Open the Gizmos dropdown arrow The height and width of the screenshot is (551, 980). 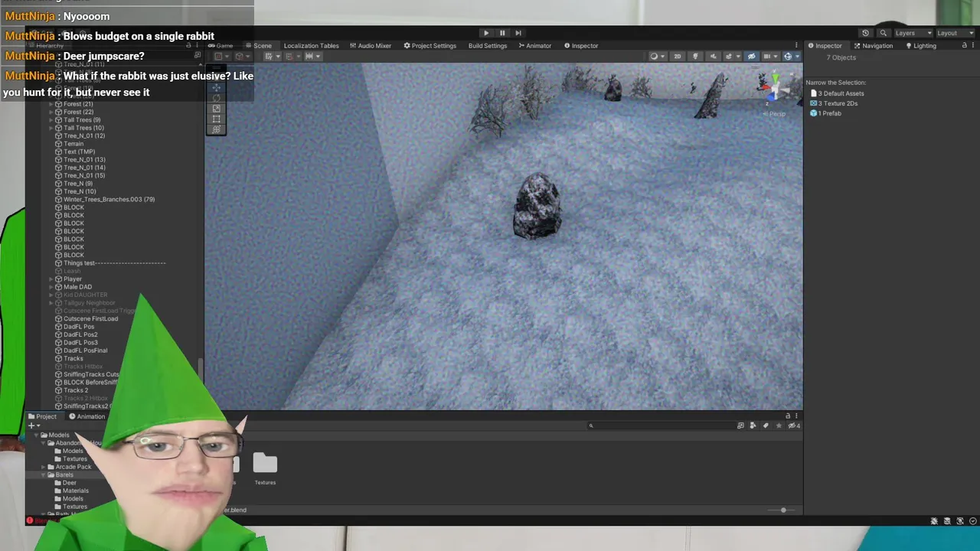(x=797, y=57)
